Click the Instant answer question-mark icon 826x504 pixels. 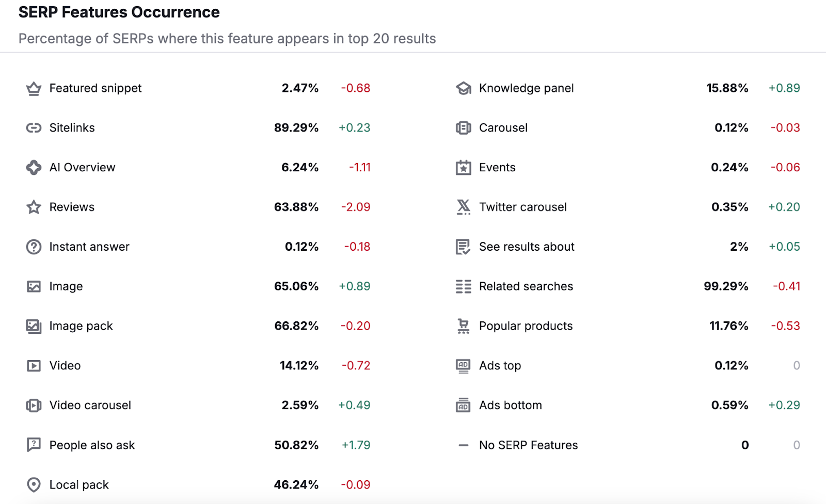[x=34, y=247]
